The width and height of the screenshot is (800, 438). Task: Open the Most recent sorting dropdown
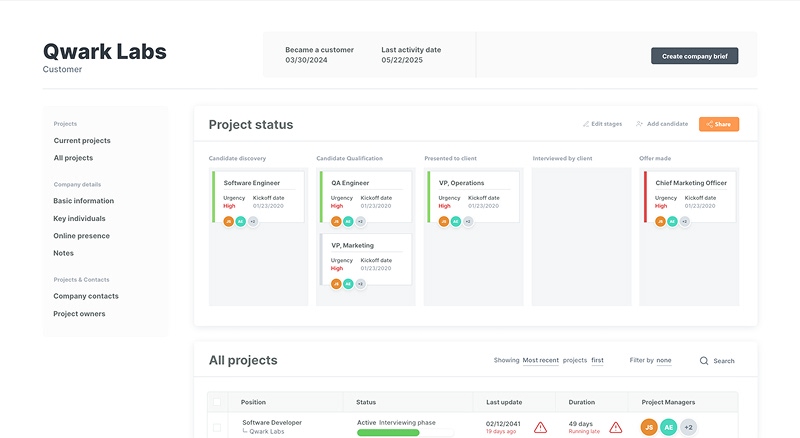click(540, 360)
